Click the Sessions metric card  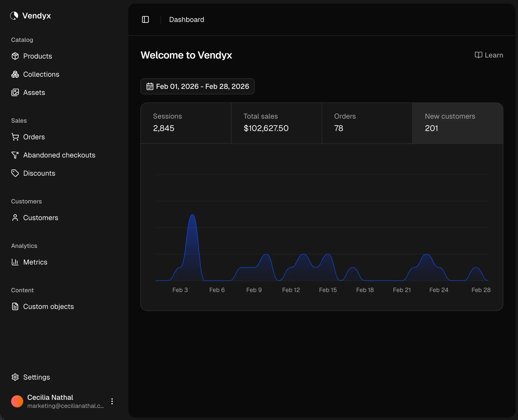pos(186,123)
